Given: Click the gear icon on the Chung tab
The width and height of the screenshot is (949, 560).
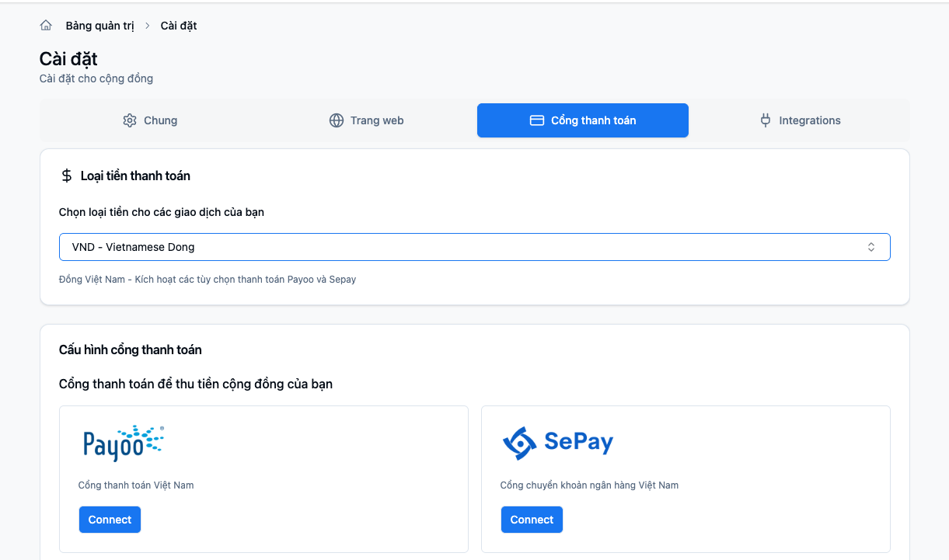Looking at the screenshot, I should 128,120.
